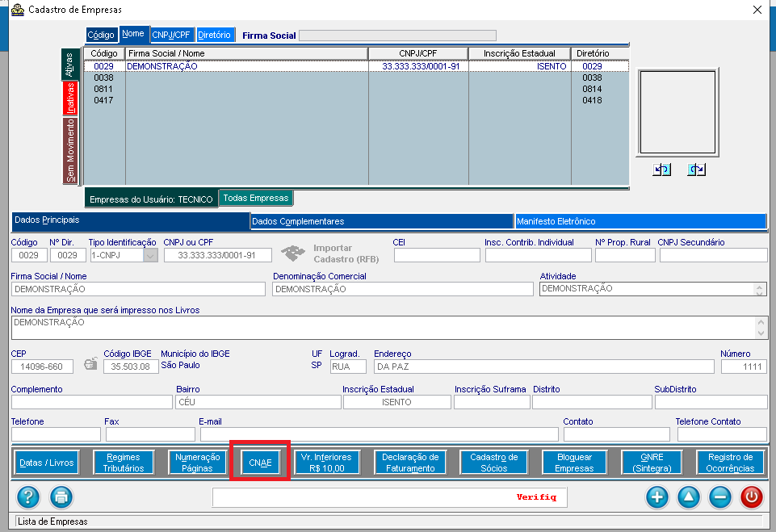Click the CNPJ ou CPF input field
The image size is (776, 532).
(x=218, y=255)
